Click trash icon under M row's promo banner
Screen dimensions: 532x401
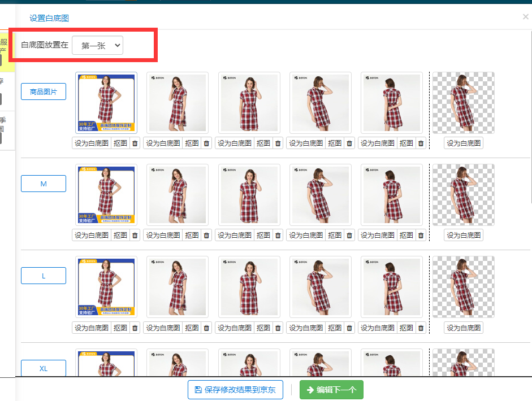click(135, 236)
